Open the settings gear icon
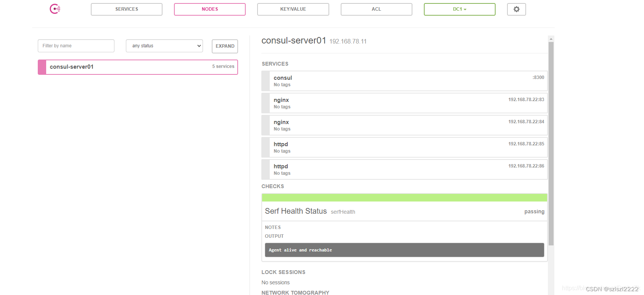 click(517, 9)
